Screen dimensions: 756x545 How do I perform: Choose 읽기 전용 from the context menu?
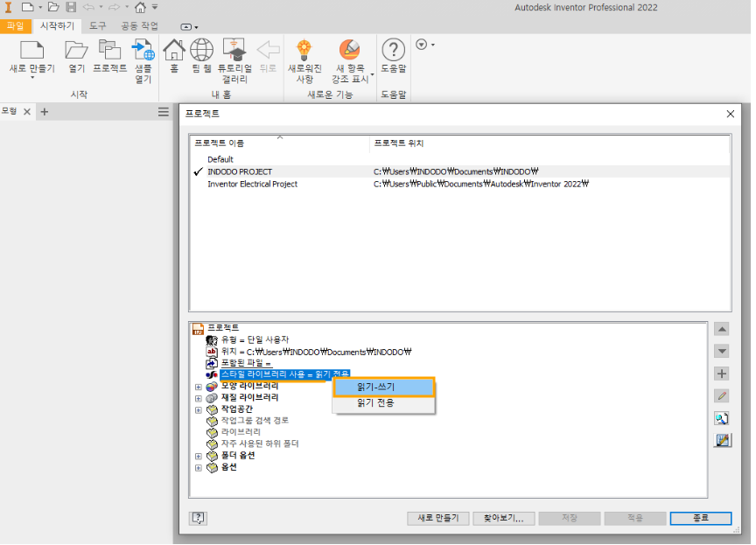tap(384, 403)
